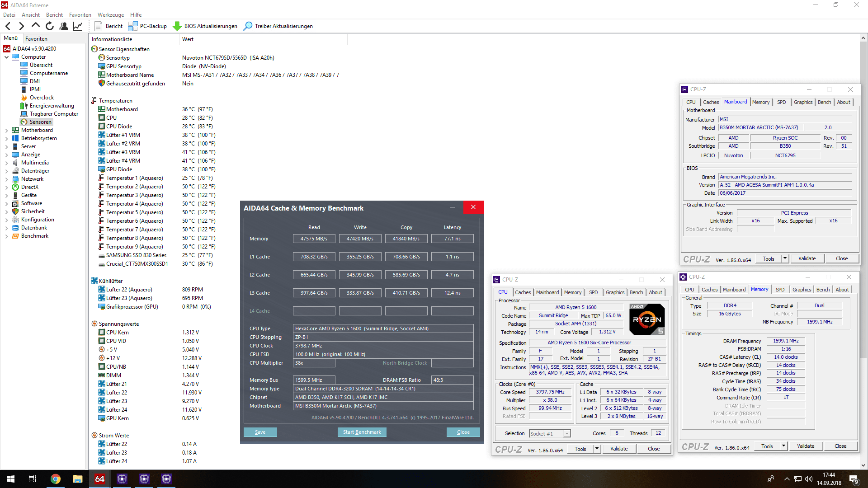Open the Werkzeuge menu
This screenshot has height=488, width=868.
click(x=110, y=14)
